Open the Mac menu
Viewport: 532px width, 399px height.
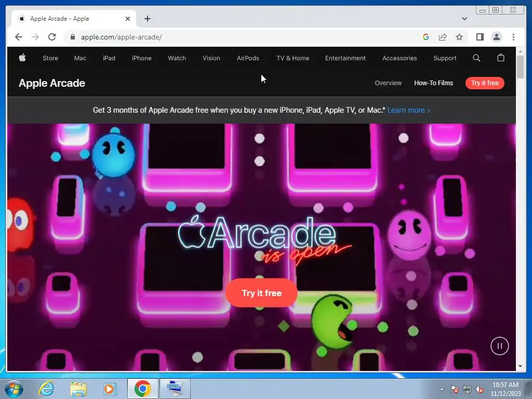[x=80, y=58]
